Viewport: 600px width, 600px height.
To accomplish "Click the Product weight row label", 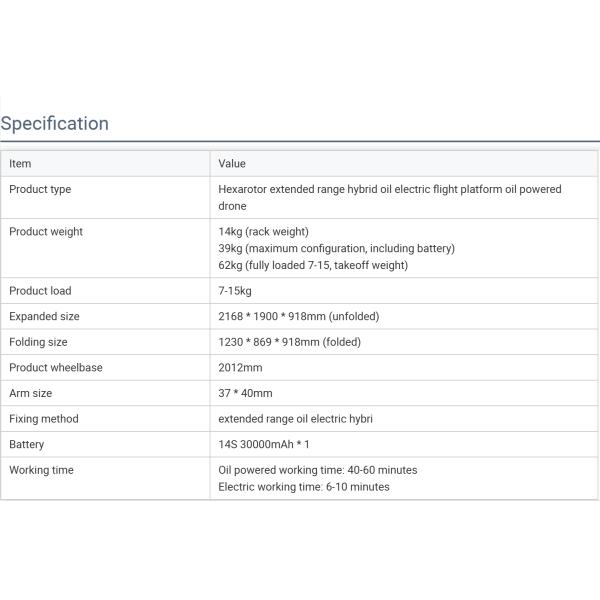I will point(46,232).
